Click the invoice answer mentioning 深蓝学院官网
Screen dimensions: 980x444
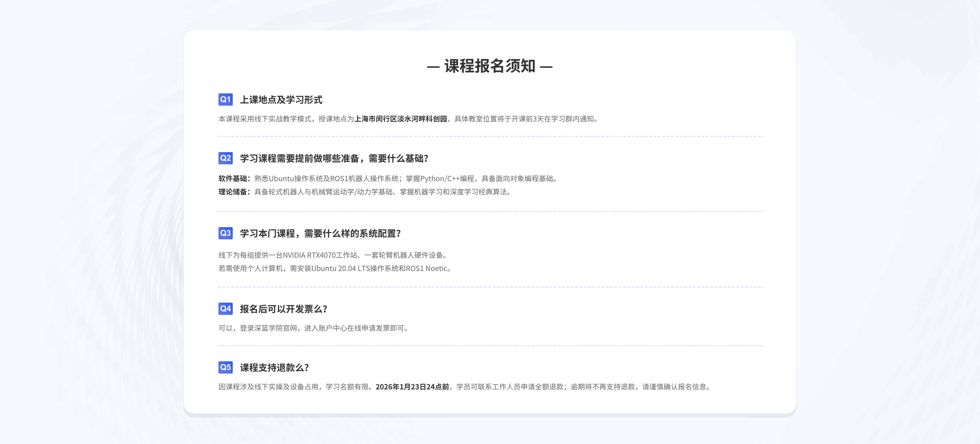point(314,328)
